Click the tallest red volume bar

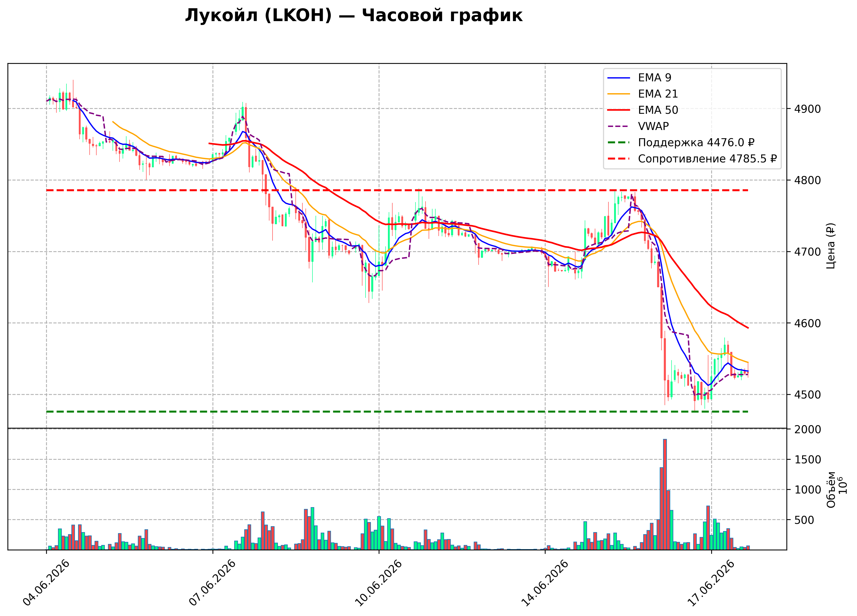pos(665,494)
